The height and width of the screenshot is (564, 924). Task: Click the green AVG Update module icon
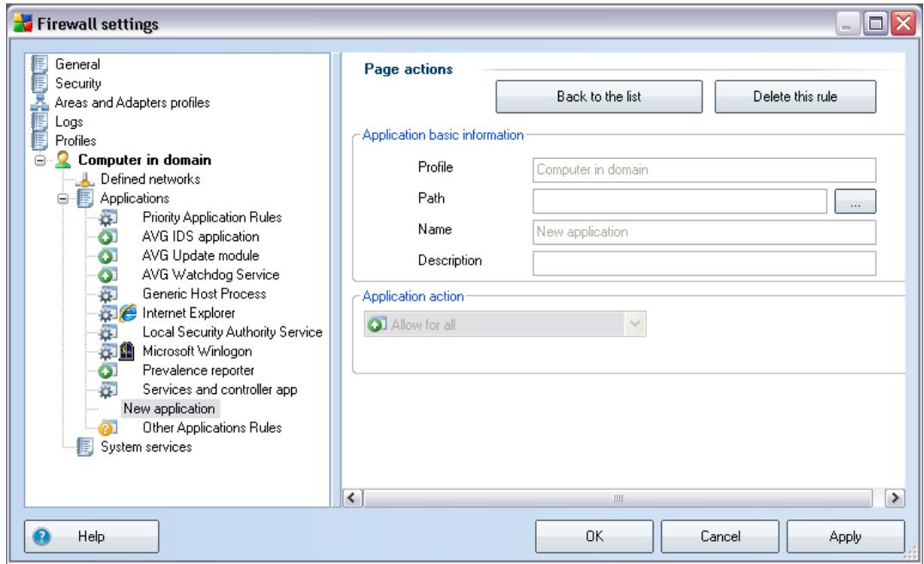(107, 256)
